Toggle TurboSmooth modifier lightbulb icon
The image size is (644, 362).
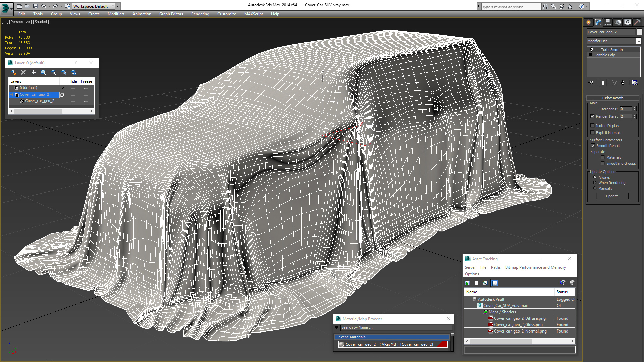592,50
